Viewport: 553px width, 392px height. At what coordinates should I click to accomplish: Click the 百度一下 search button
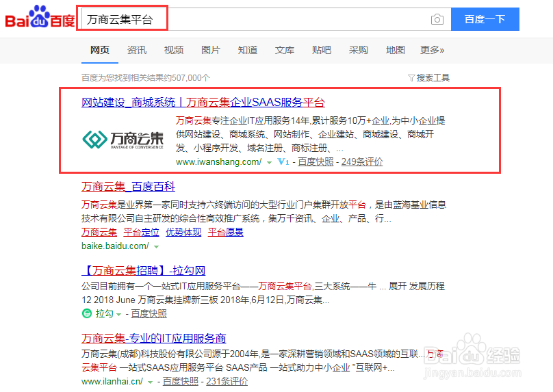point(485,19)
